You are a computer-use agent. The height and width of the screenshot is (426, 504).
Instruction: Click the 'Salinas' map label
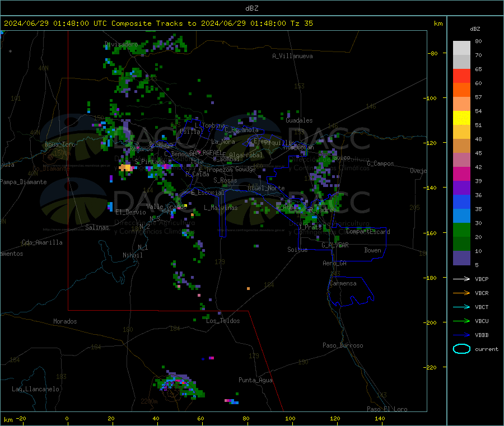coord(97,227)
